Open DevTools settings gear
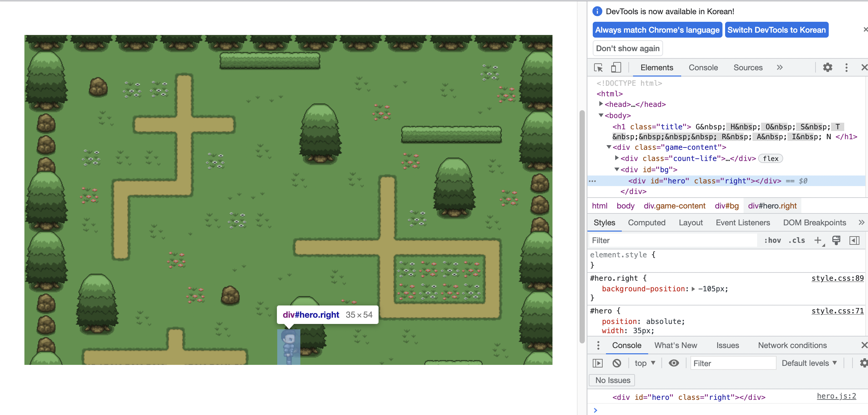 point(827,67)
